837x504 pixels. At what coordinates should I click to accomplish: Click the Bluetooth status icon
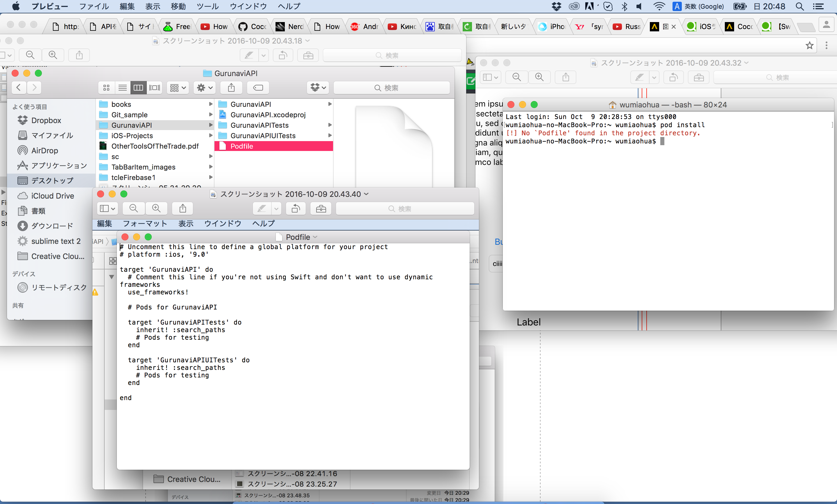coord(625,6)
